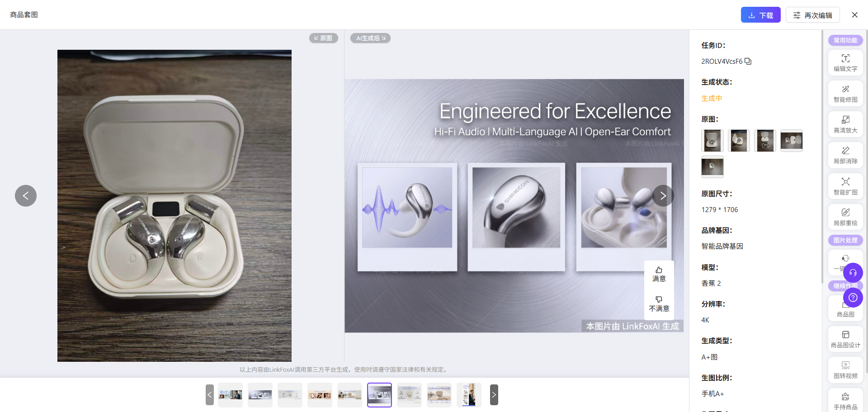Open the 智能扩图 smart expand tool
Image resolution: width=868 pixels, height=412 pixels.
tap(845, 186)
